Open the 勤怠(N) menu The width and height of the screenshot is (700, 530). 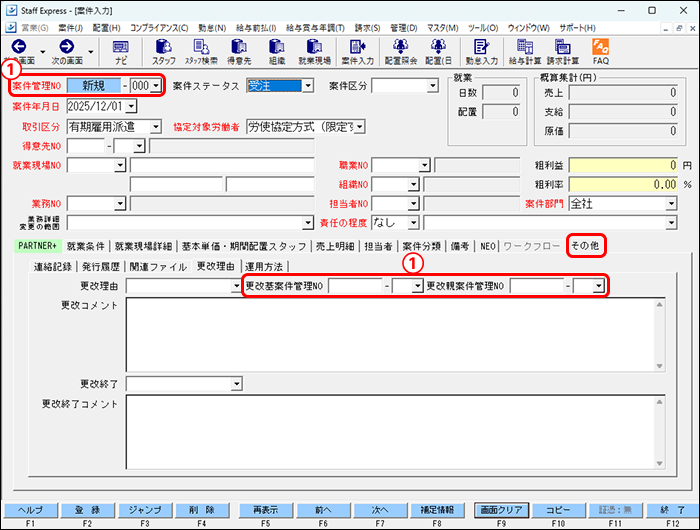(212, 28)
